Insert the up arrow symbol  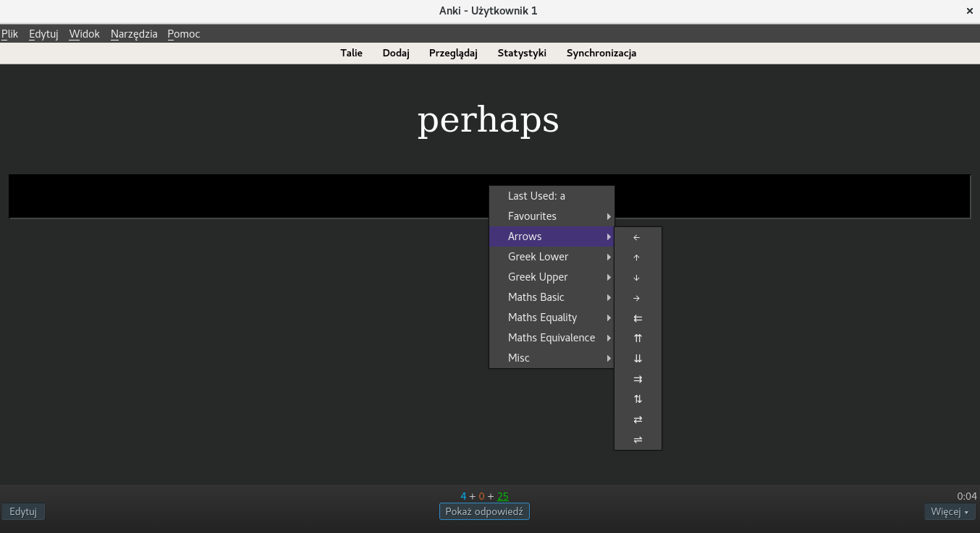(x=637, y=257)
